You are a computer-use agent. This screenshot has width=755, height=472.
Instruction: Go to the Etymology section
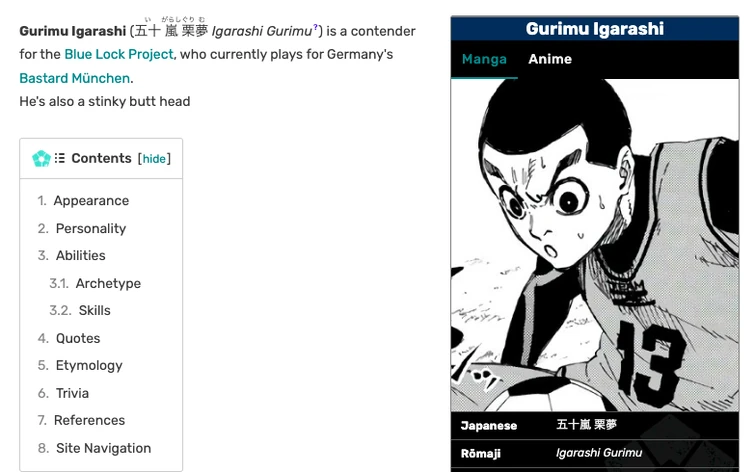[89, 366]
